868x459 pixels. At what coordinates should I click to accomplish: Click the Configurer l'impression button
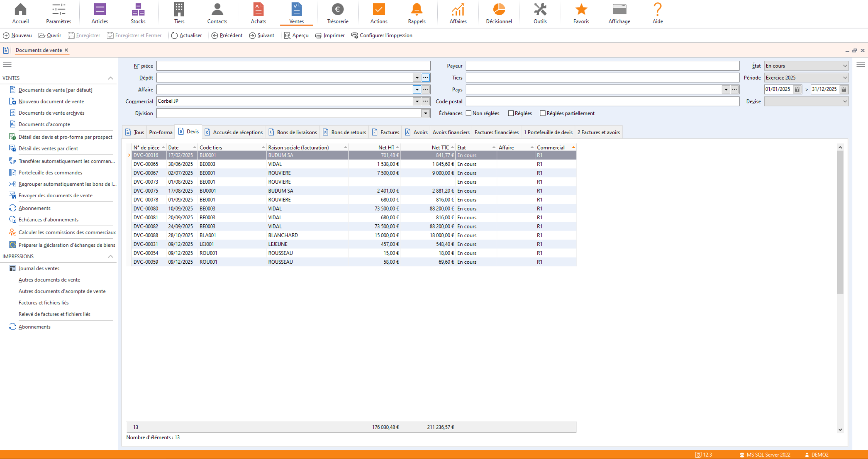coord(382,36)
